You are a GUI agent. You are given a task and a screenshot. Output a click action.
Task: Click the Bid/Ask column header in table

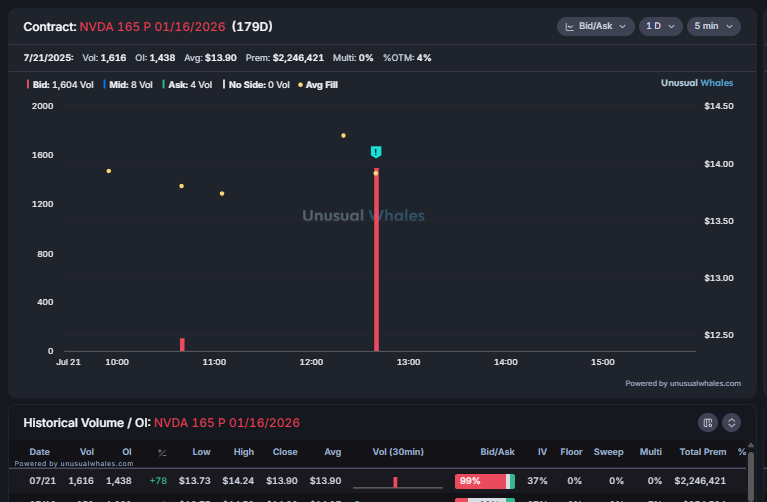coord(497,452)
